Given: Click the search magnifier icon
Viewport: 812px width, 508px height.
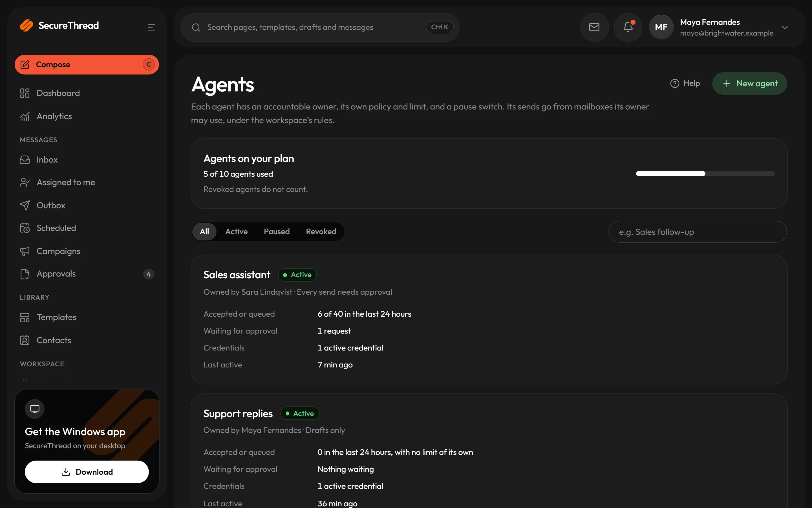Looking at the screenshot, I should pyautogui.click(x=196, y=28).
